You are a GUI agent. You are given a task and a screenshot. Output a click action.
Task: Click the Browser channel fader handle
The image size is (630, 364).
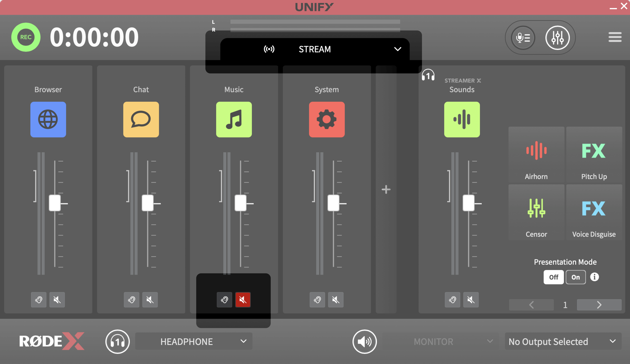[55, 203]
